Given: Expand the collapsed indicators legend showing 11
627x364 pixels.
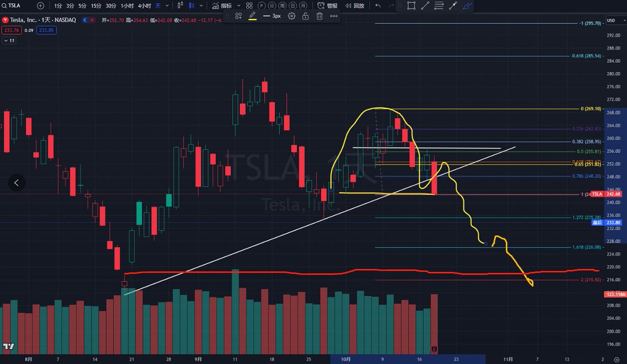Looking at the screenshot, I should tap(9, 40).
